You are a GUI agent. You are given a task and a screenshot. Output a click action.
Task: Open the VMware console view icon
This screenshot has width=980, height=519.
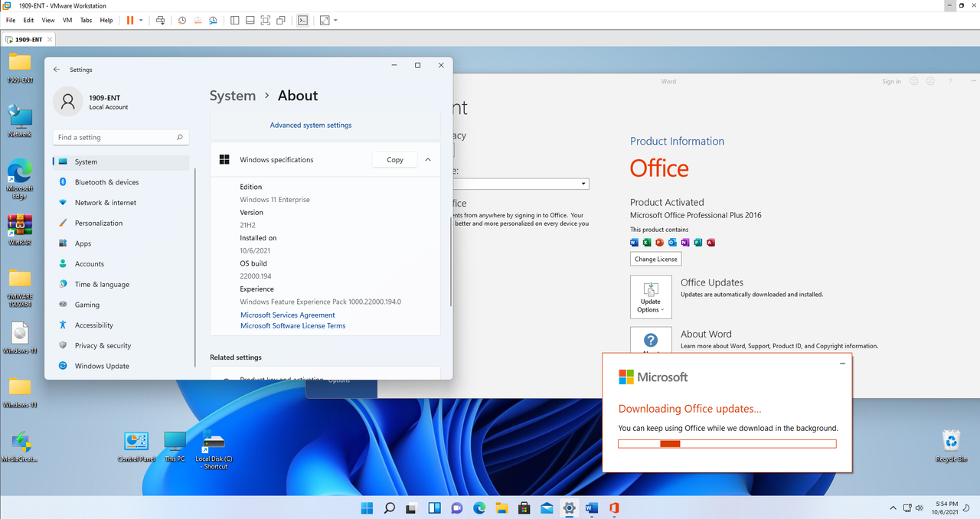coord(302,20)
